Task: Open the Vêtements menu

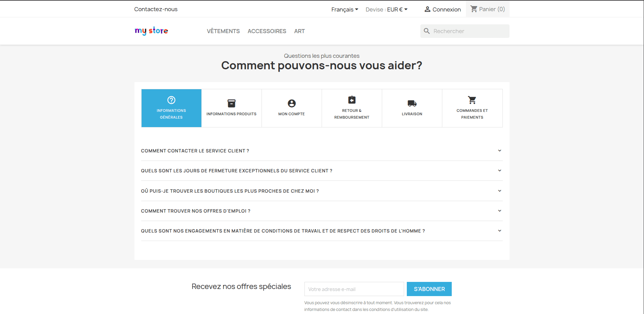Action: [223, 31]
